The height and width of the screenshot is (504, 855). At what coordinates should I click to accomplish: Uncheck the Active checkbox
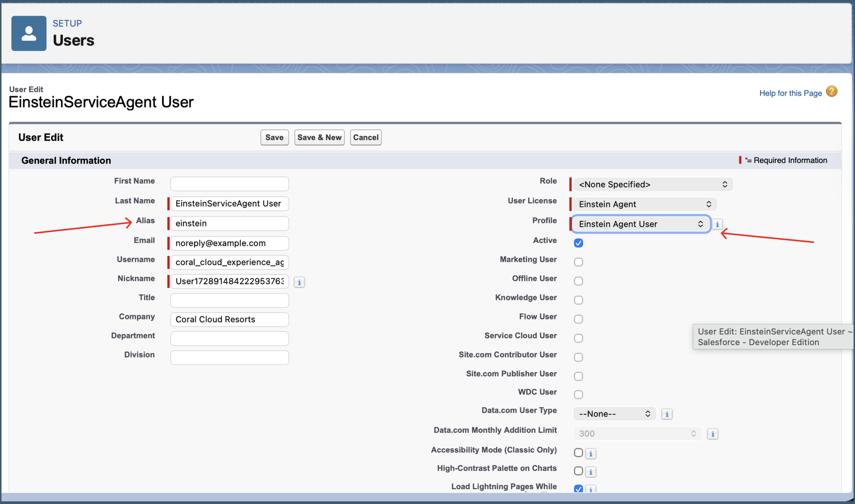point(578,243)
